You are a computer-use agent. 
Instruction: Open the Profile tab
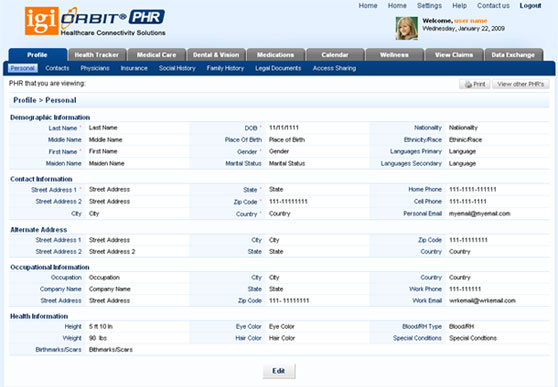(37, 55)
